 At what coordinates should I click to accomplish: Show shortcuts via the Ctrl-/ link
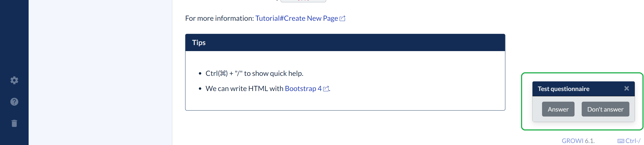click(633, 141)
